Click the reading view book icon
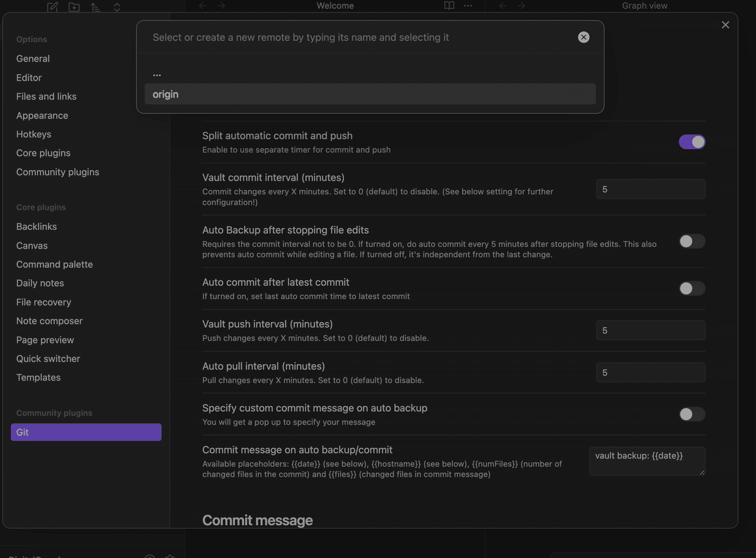Viewport: 756px width, 558px height. (x=449, y=6)
